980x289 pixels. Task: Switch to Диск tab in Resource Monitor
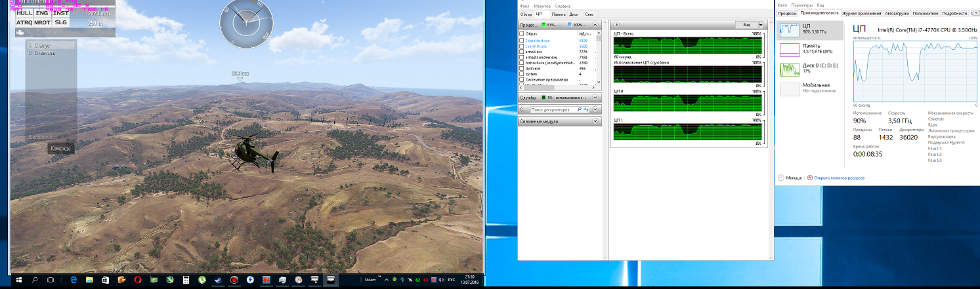[x=574, y=14]
